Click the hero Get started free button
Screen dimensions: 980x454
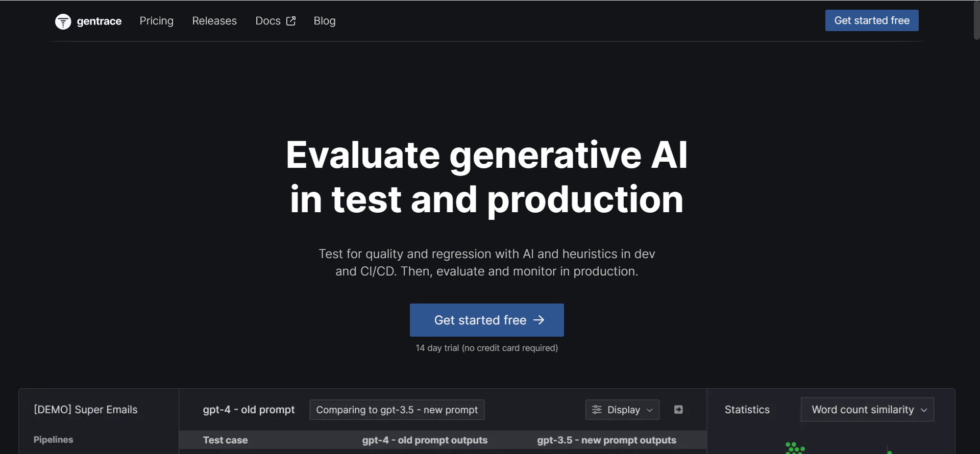click(x=487, y=320)
